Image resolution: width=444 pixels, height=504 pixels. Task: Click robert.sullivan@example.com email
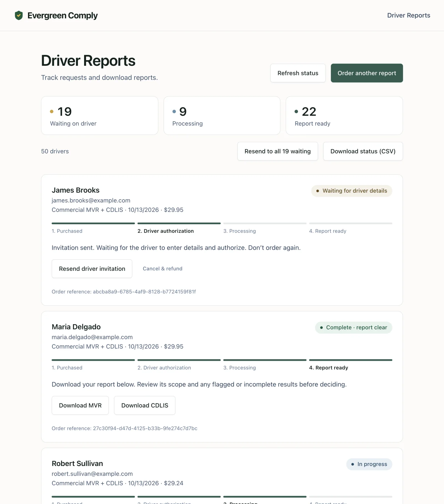[92, 474]
